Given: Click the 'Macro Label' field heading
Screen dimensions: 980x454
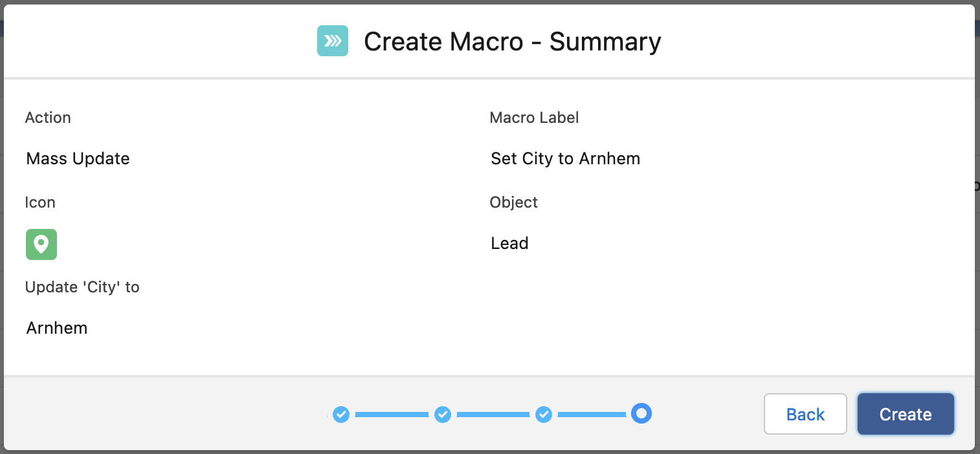Looking at the screenshot, I should (535, 118).
